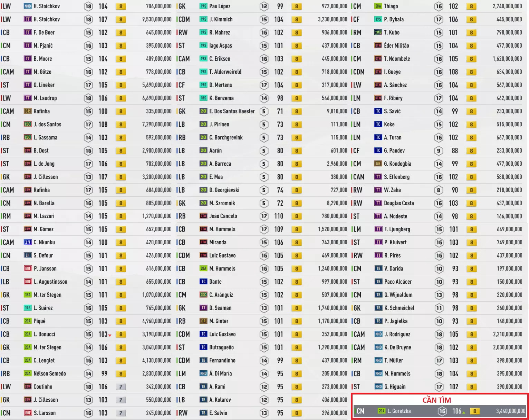Click the level 9 hexagon badge for G. Pandev
The width and height of the screenshot is (529, 420).
point(439,151)
